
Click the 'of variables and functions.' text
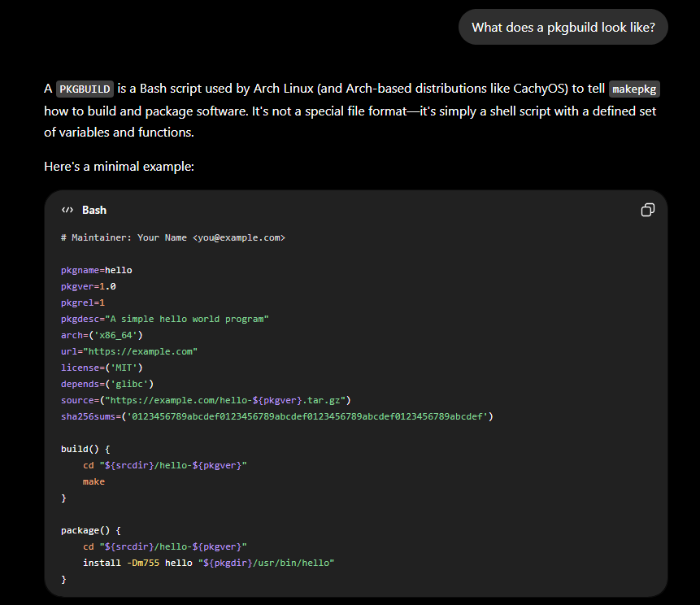pyautogui.click(x=119, y=133)
